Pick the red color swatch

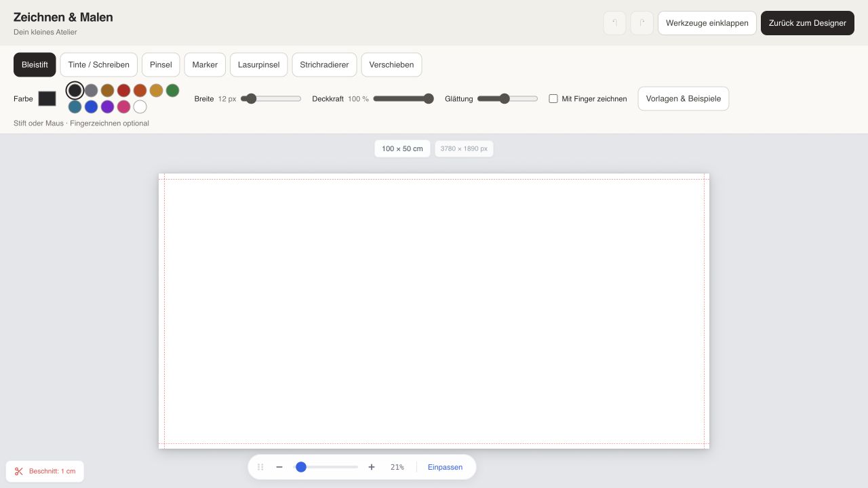pyautogui.click(x=123, y=90)
